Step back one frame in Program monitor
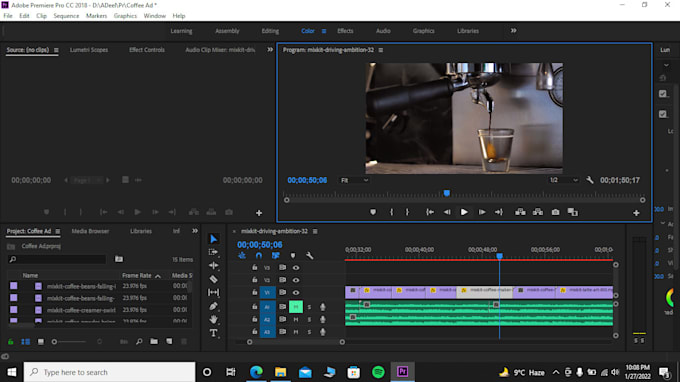 pos(447,212)
